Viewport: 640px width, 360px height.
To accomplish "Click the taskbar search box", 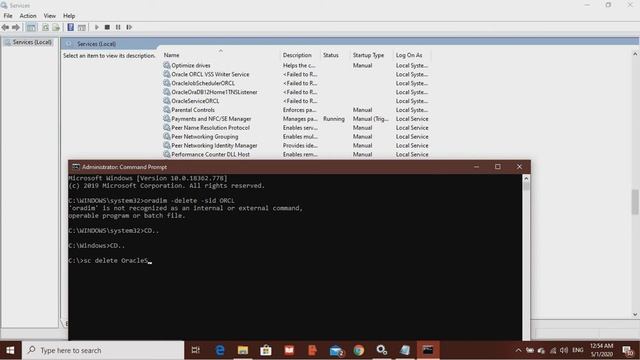I will click(103, 350).
